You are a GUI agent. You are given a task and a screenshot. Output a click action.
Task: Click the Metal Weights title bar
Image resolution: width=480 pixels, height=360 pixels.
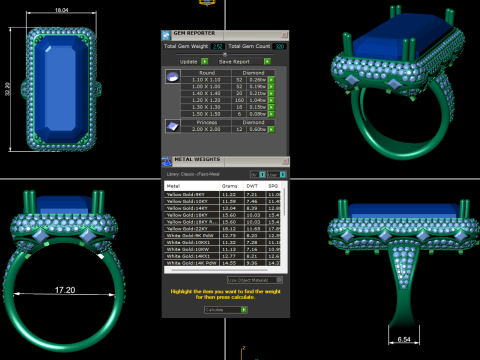click(x=227, y=161)
